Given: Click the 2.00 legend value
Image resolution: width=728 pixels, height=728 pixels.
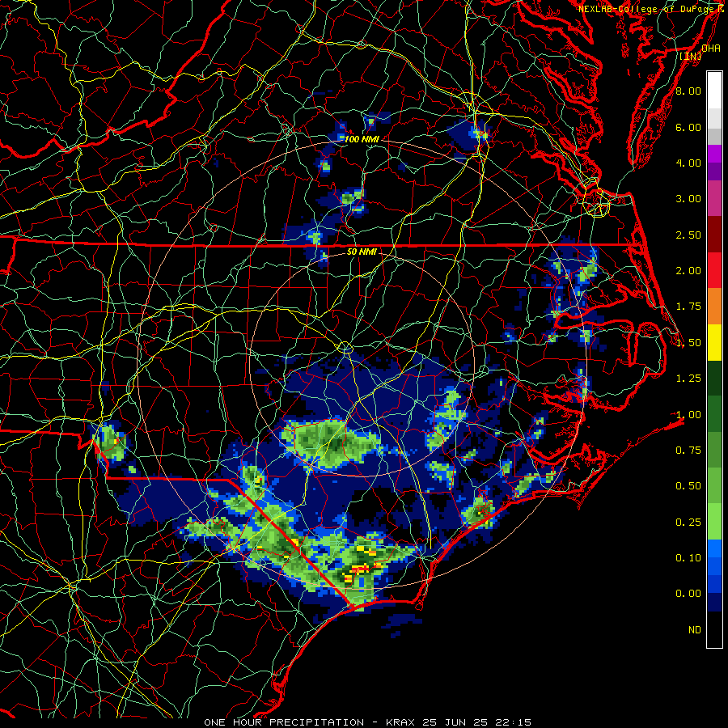Looking at the screenshot, I should [688, 271].
